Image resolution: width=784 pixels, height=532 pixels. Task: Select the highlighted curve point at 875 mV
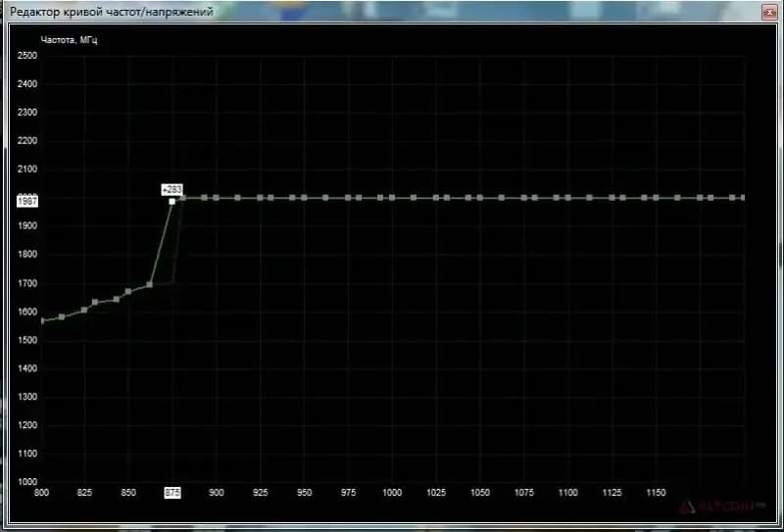(x=172, y=202)
